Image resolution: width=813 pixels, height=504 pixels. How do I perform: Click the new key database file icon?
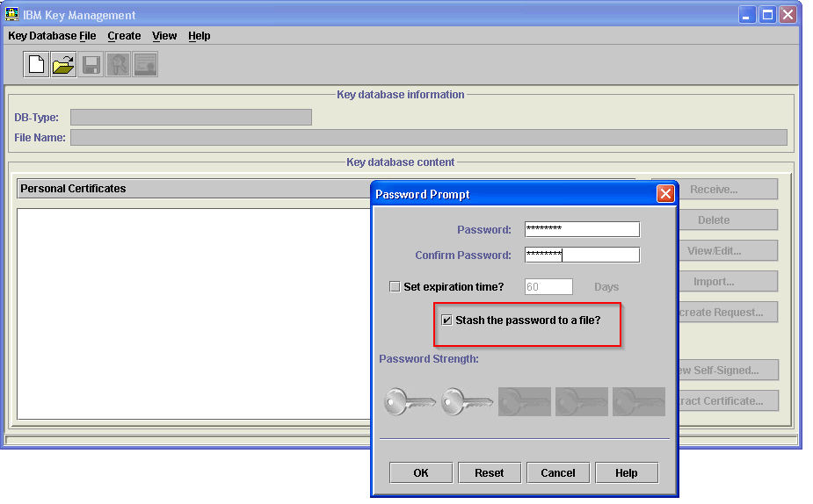tap(36, 65)
